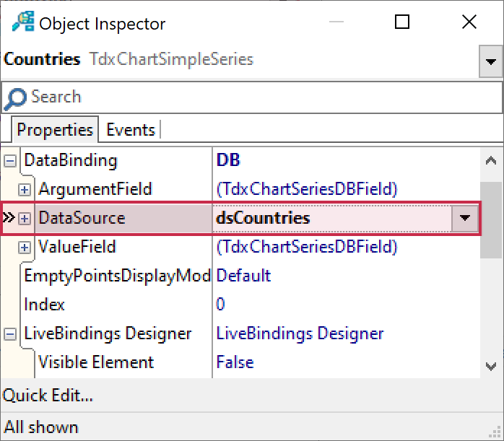Click the magnifier search icon
This screenshot has width=504, height=441.
coord(14,97)
